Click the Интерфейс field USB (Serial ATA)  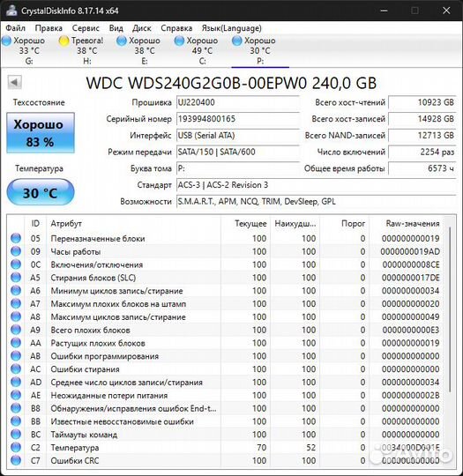click(237, 136)
